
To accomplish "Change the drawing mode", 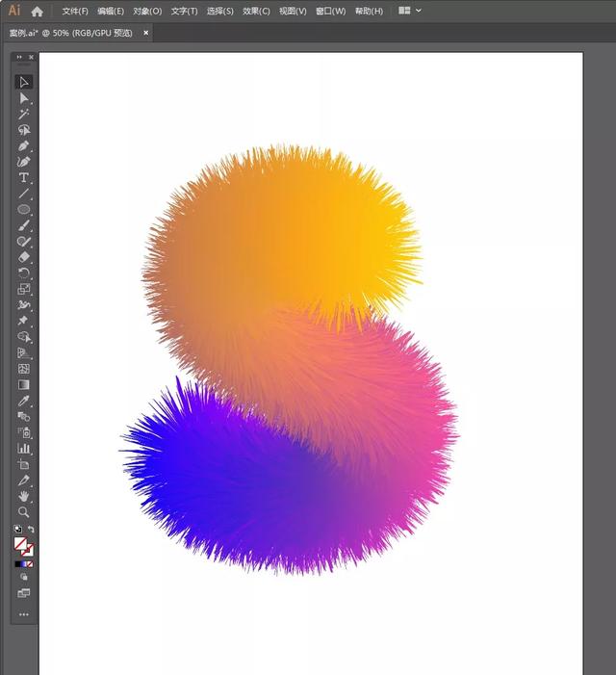I will coord(24,577).
